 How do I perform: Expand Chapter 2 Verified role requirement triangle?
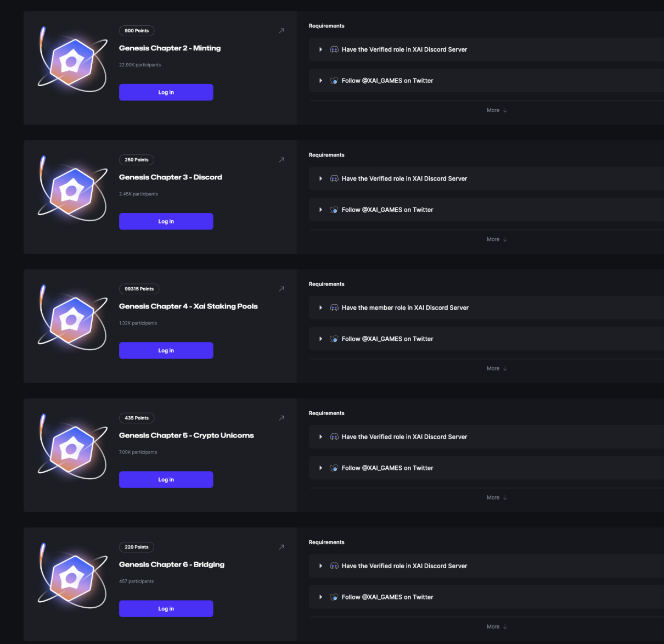click(320, 49)
